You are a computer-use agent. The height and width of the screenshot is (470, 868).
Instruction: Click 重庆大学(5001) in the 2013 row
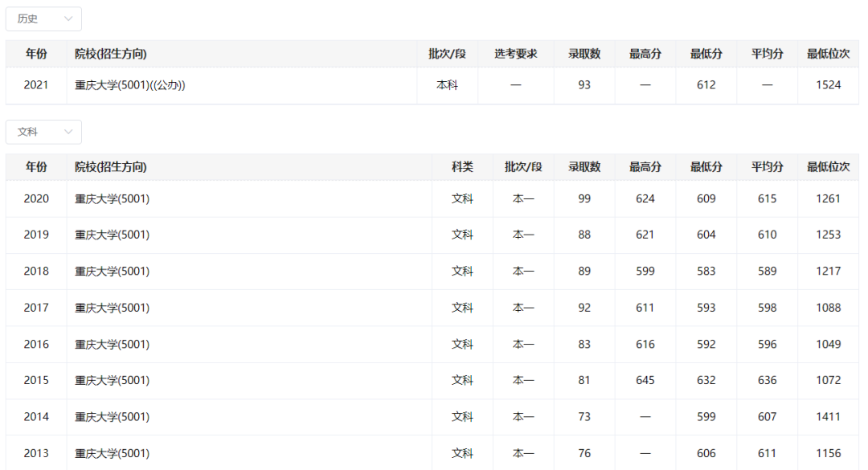tap(112, 453)
